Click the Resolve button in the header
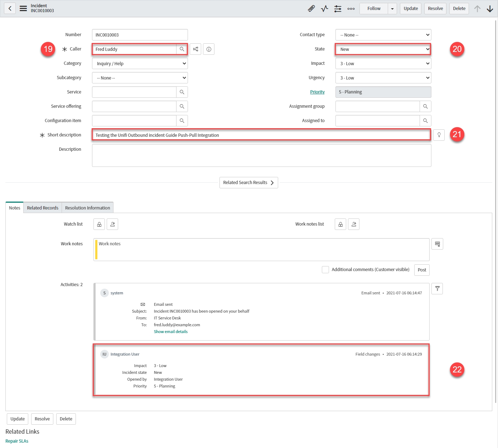498x448 pixels. coord(435,9)
